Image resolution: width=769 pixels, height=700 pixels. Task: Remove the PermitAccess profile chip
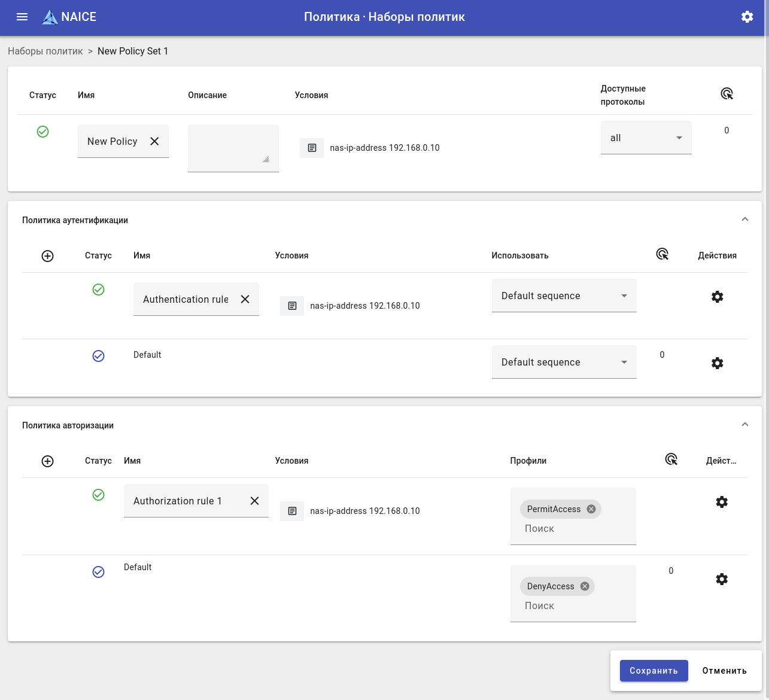click(x=591, y=509)
